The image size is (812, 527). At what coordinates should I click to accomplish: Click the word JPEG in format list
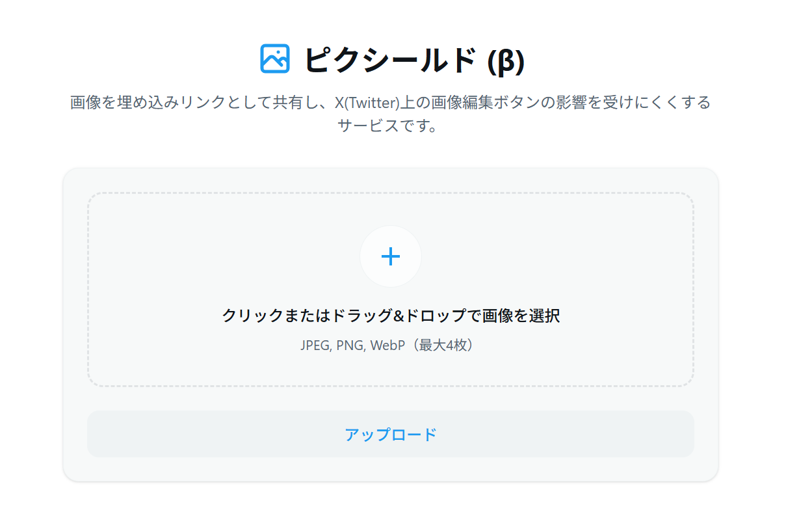tap(315, 345)
